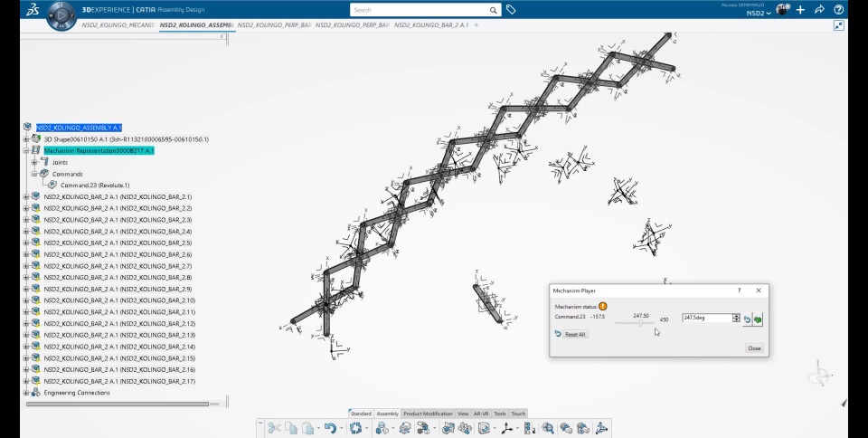Image resolution: width=868 pixels, height=438 pixels.
Task: Click the Update circular arrows icon
Action: tap(355, 428)
